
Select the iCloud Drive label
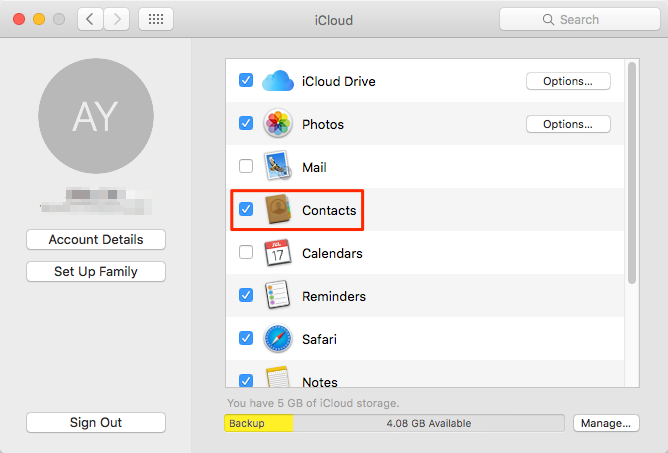click(x=339, y=81)
